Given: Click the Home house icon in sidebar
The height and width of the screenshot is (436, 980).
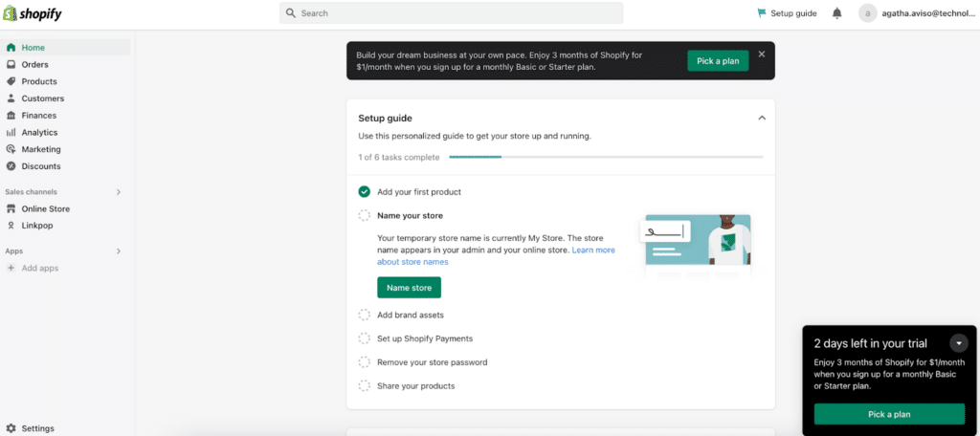Looking at the screenshot, I should (x=11, y=48).
